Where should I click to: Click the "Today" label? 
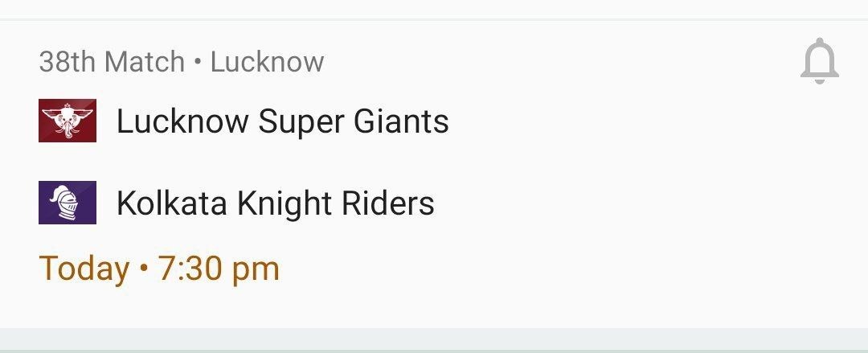click(84, 269)
